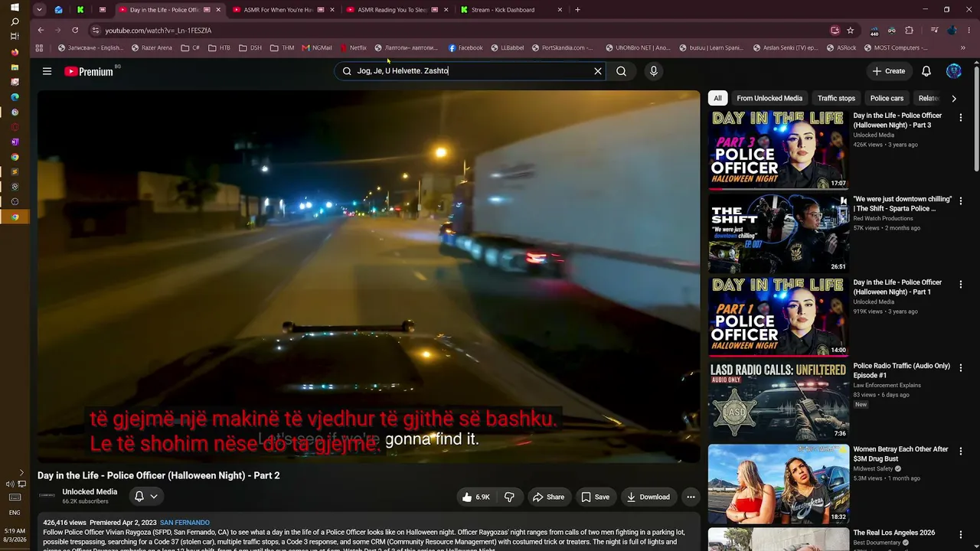Open the Razer Arena bookmark
Viewport: 980px width, 551px height.
click(x=152, y=47)
